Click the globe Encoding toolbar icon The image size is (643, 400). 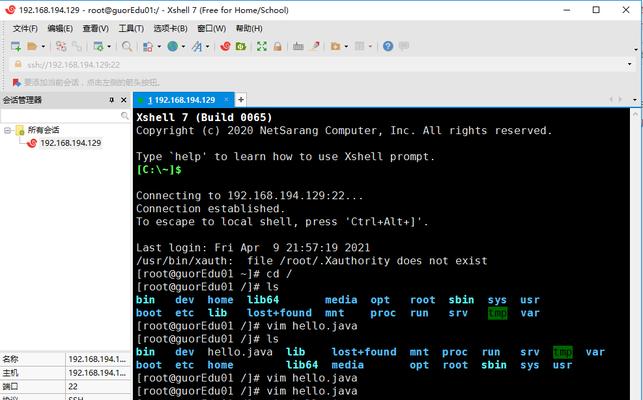tap(173, 46)
